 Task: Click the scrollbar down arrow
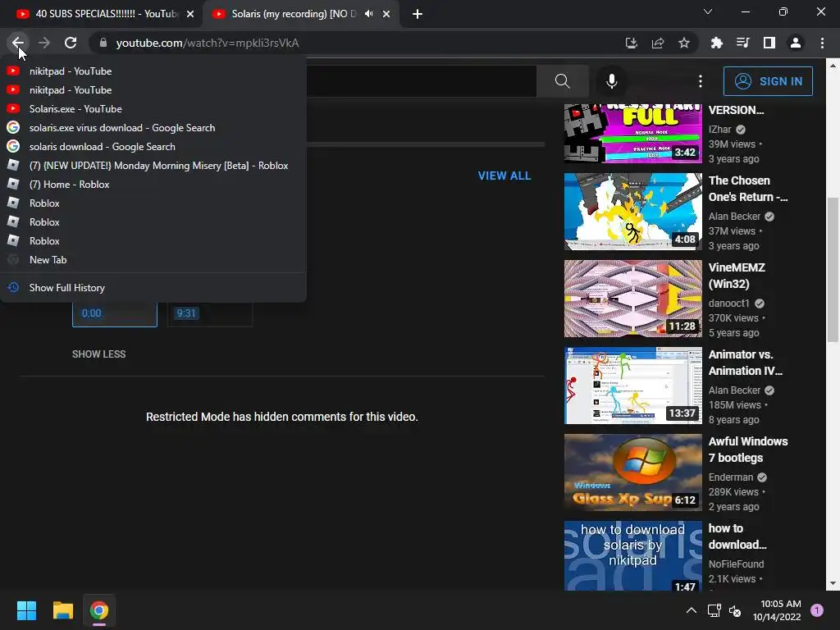[x=832, y=583]
